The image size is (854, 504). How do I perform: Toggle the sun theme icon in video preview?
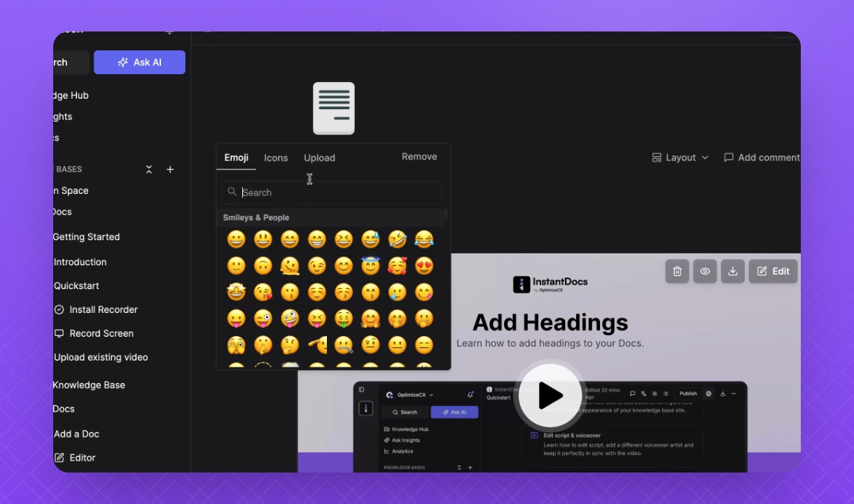tap(654, 393)
